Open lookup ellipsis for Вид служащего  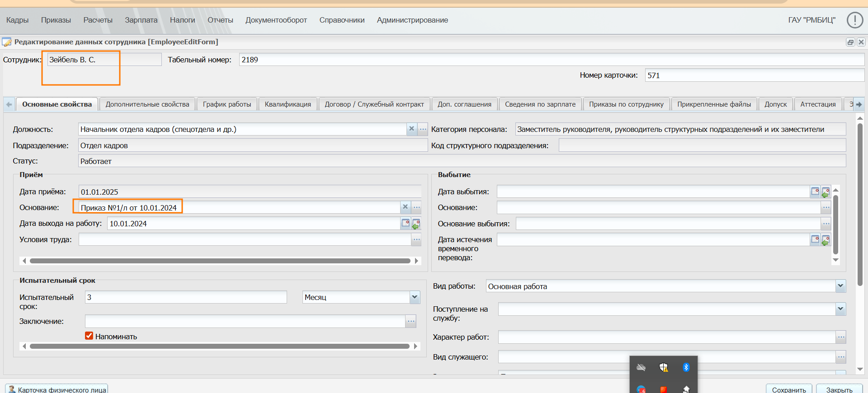tap(841, 356)
